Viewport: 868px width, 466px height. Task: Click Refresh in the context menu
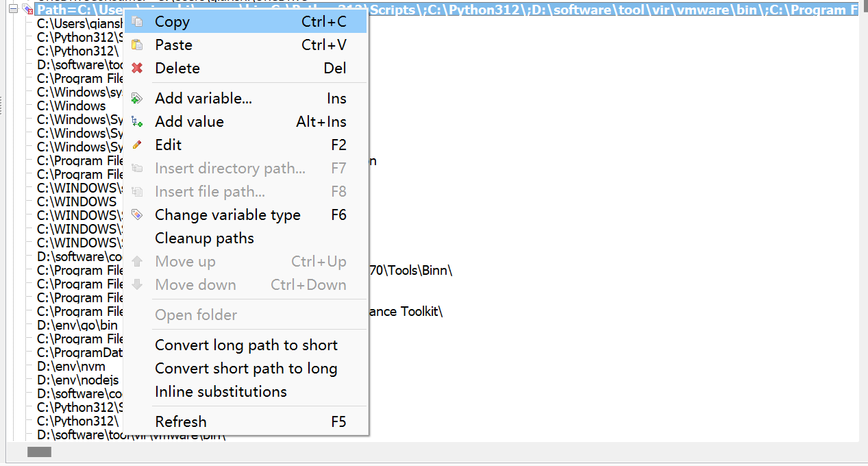tap(181, 422)
